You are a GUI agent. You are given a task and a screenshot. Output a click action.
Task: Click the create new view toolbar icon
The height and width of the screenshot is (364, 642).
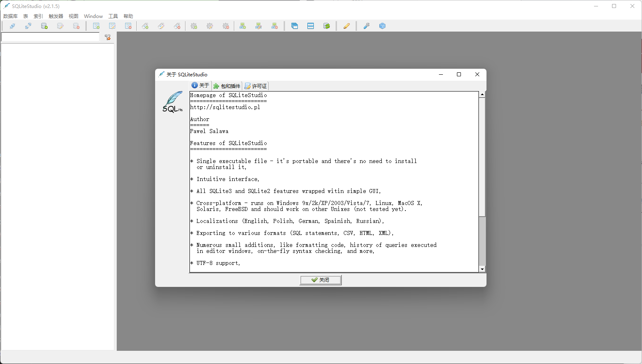[x=243, y=26]
